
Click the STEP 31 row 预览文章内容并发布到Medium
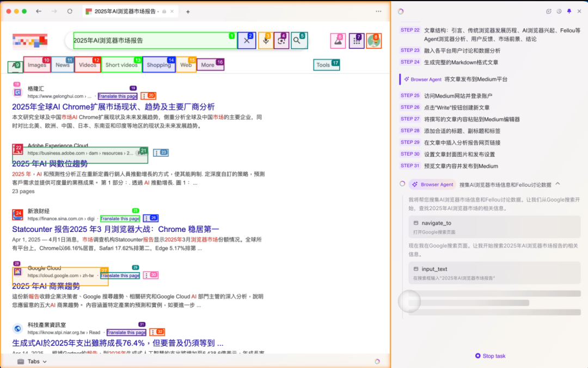[449, 166]
